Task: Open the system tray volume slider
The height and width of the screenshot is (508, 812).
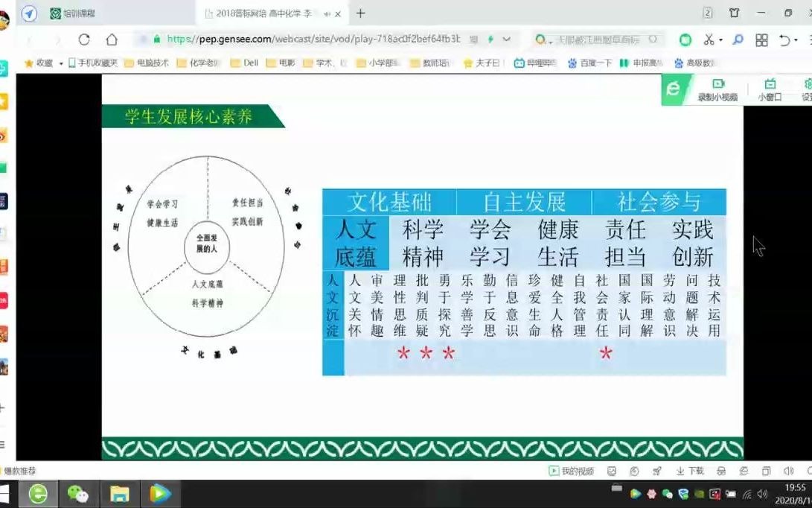Action: tap(761, 493)
